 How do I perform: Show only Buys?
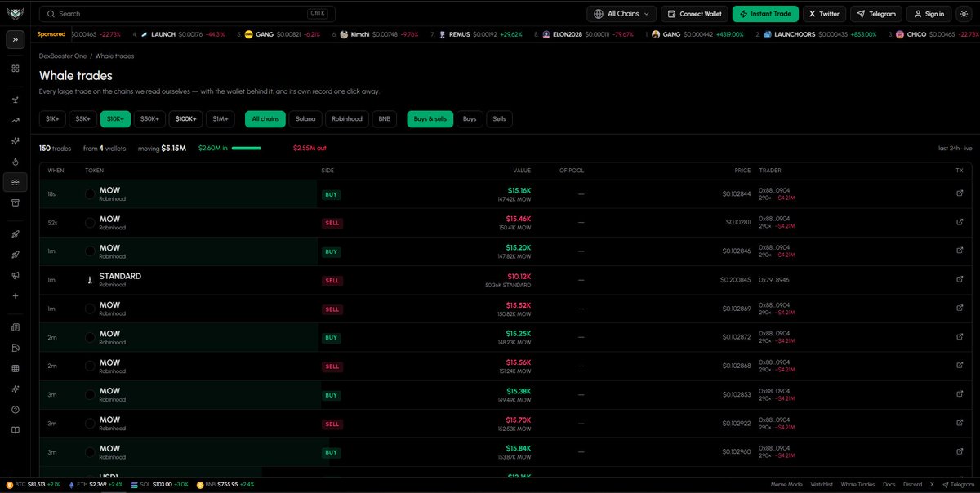click(470, 119)
